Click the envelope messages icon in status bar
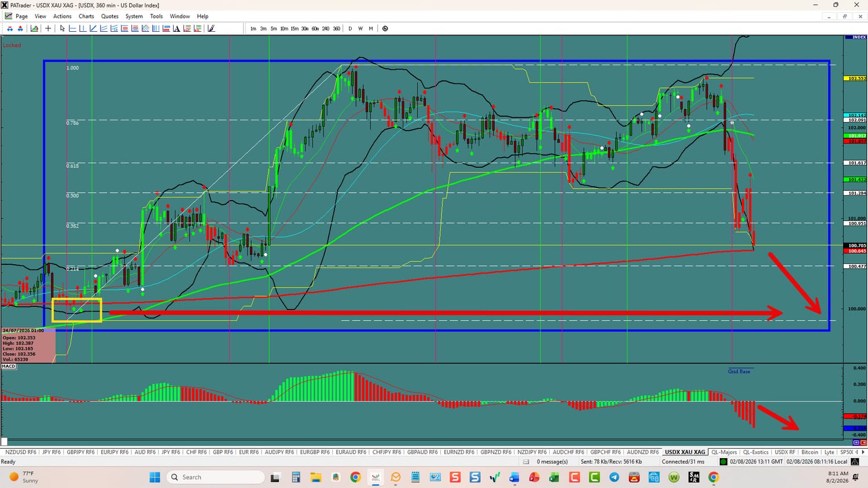868x488 pixels. [526, 461]
